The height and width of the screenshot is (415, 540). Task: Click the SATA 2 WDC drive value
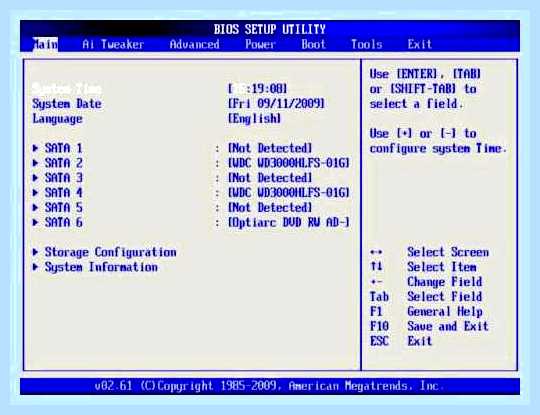[289, 163]
